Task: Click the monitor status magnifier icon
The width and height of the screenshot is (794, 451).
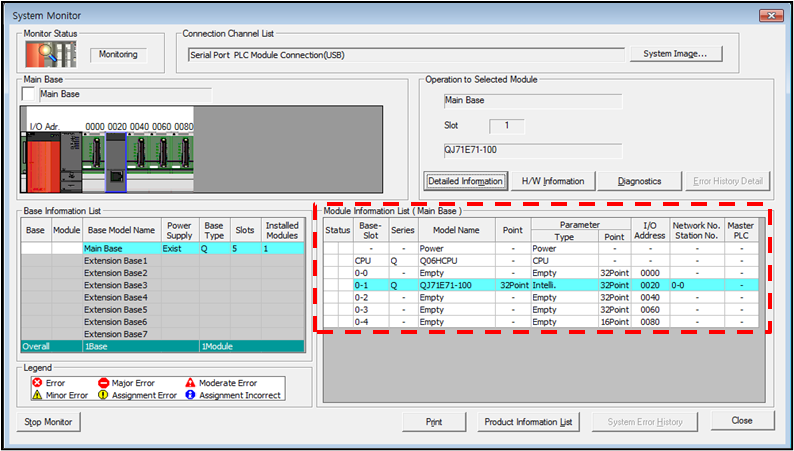Action: click(x=51, y=54)
